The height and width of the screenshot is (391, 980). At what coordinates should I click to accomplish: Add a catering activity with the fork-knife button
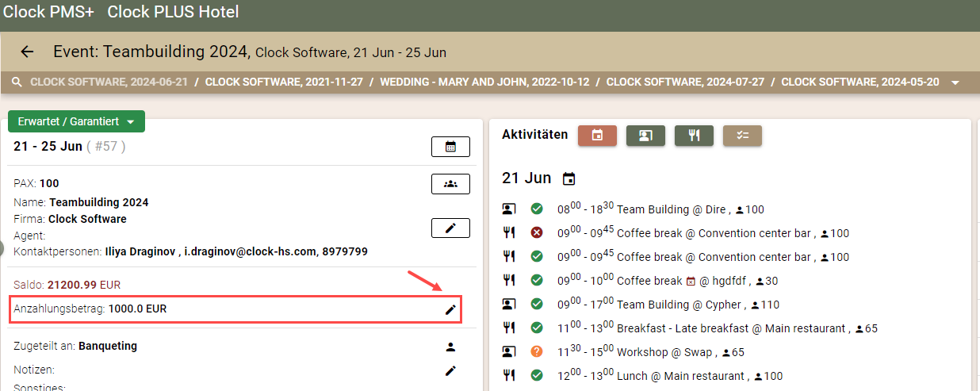tap(694, 136)
